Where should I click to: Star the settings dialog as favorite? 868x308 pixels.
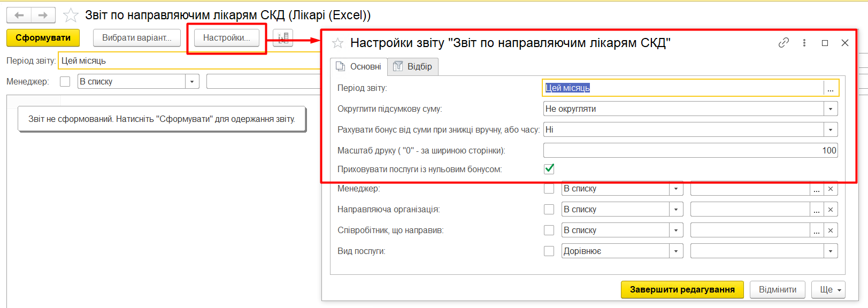337,43
